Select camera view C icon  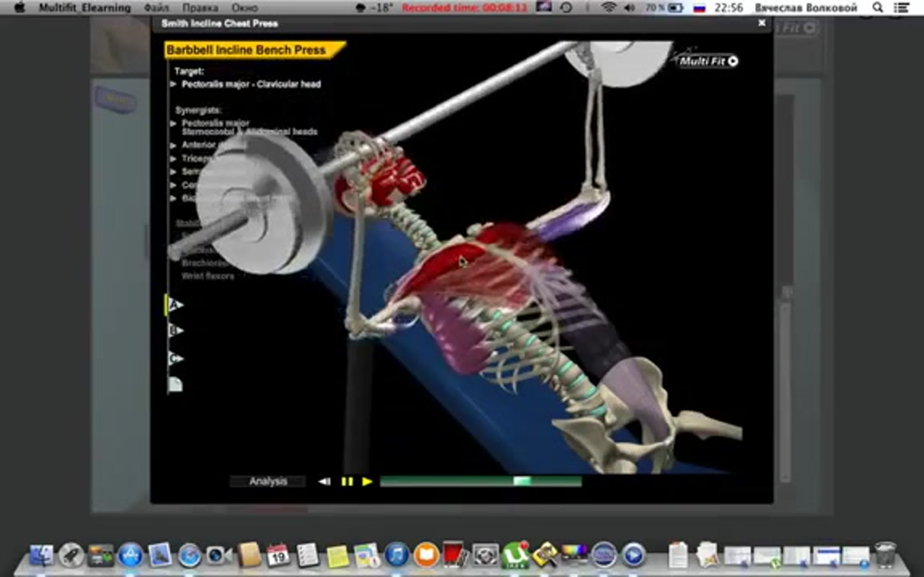(175, 358)
